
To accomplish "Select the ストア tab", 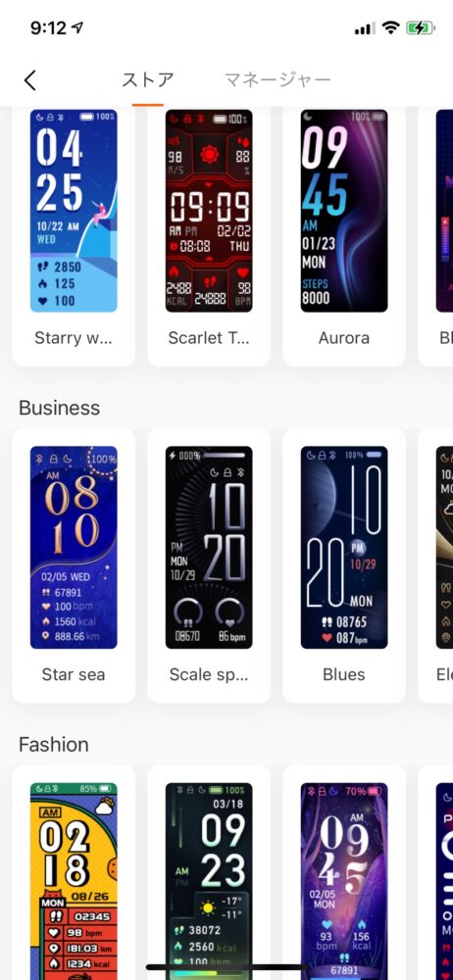I will coord(148,79).
